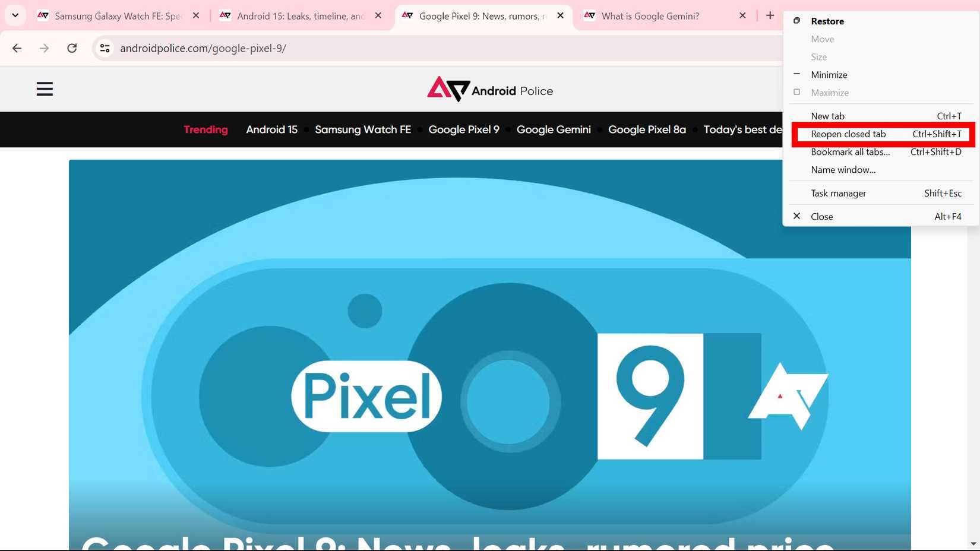This screenshot has height=551, width=980.
Task: Choose Bookmark all tabs from menu
Action: 850,152
